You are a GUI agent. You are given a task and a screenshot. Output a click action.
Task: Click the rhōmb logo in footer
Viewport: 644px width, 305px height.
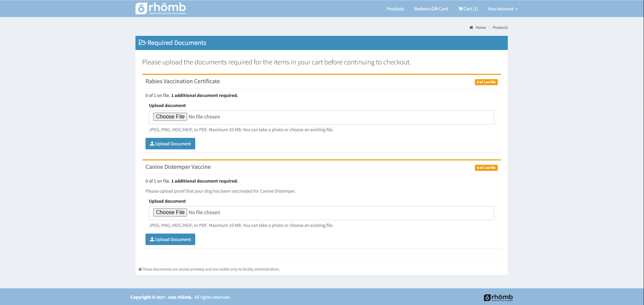point(498,298)
